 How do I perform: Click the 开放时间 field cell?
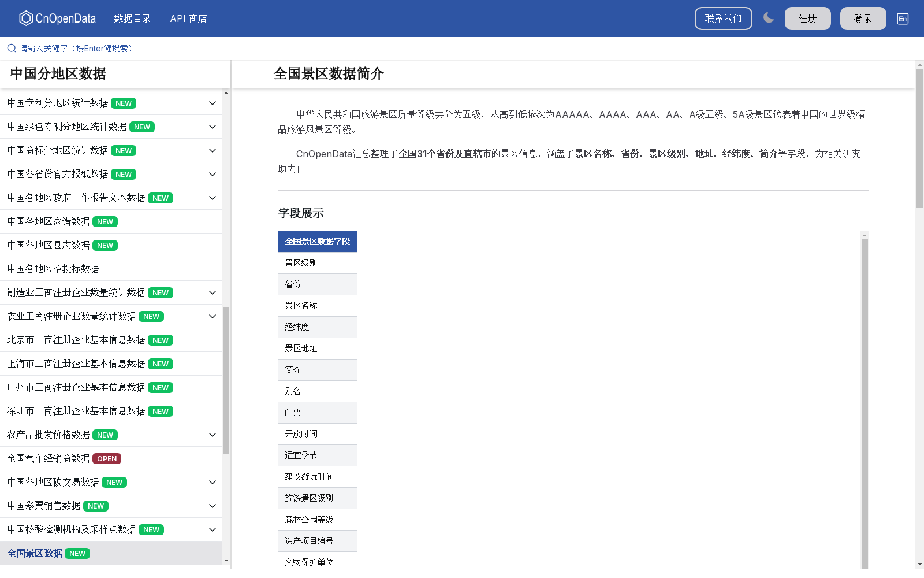[x=318, y=434]
